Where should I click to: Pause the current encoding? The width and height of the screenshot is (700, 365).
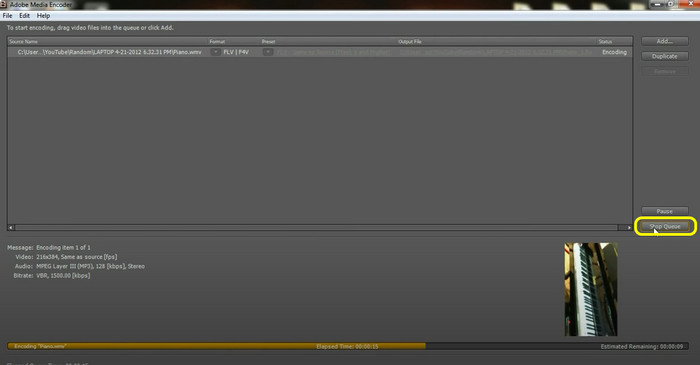coord(665,211)
